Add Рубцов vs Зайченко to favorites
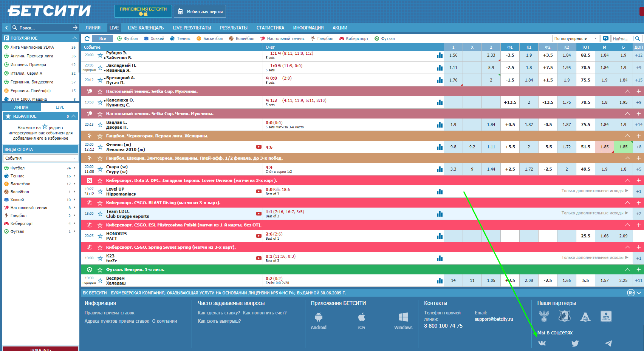 [x=100, y=55]
